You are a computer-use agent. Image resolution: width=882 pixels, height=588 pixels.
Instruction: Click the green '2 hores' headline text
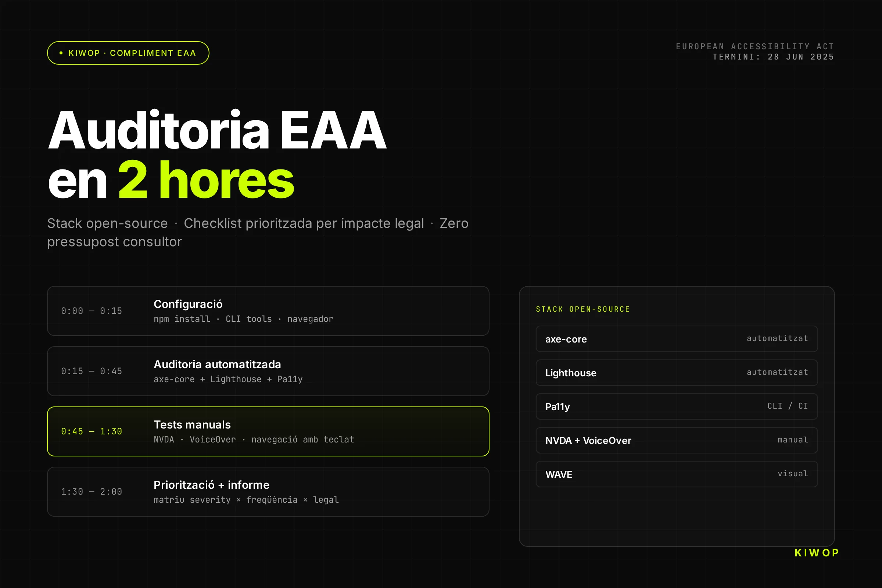tap(206, 180)
